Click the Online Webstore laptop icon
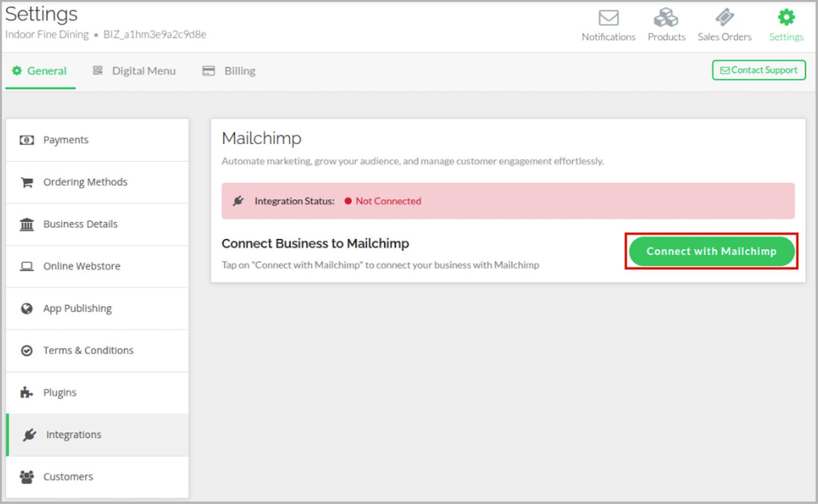818x504 pixels. 27,266
